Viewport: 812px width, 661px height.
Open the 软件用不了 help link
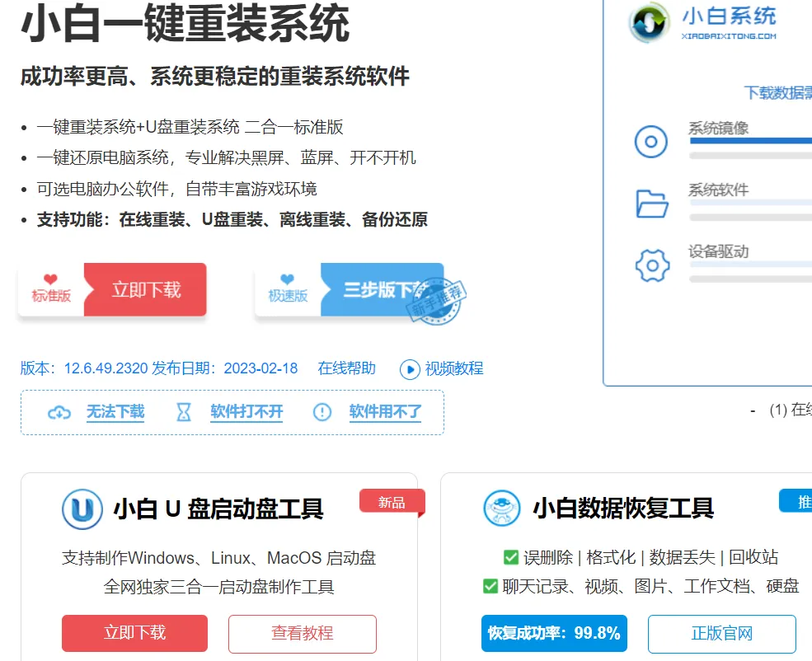385,412
